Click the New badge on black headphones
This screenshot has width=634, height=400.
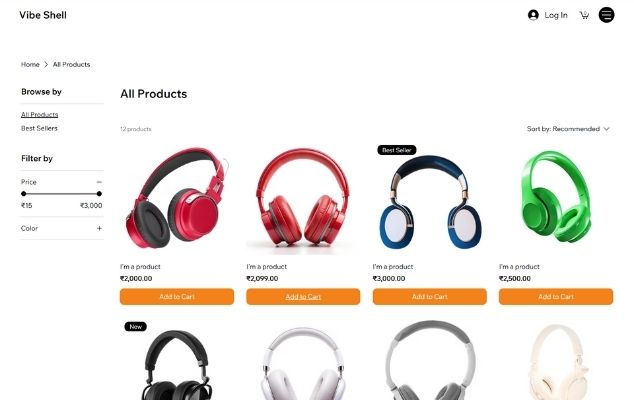point(135,326)
